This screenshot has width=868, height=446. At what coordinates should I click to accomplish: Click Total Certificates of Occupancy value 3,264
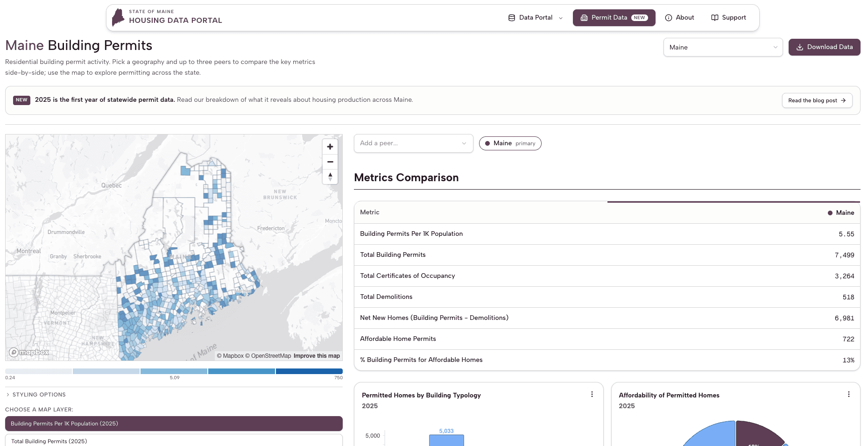(x=844, y=276)
